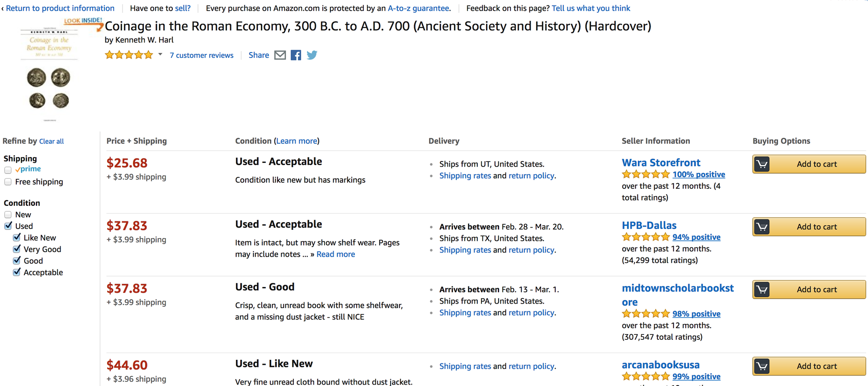Share the book on Facebook
Screen dimensions: 868x386
[296, 55]
